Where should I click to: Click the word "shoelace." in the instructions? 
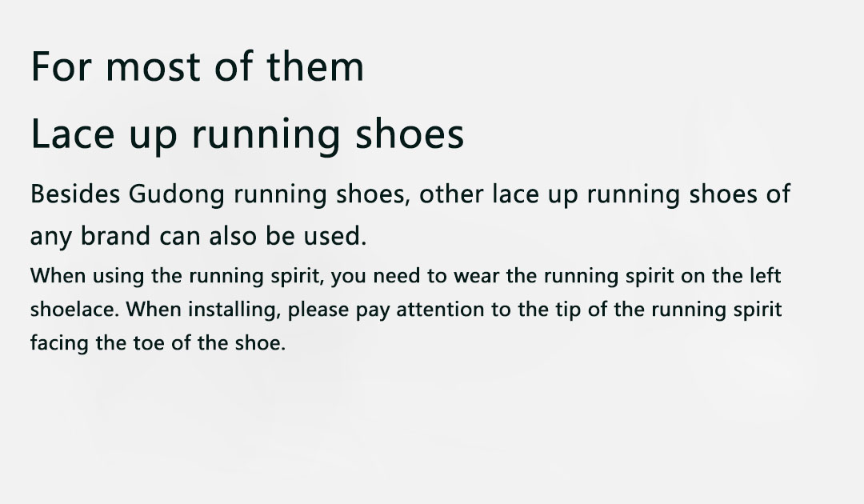(75, 310)
